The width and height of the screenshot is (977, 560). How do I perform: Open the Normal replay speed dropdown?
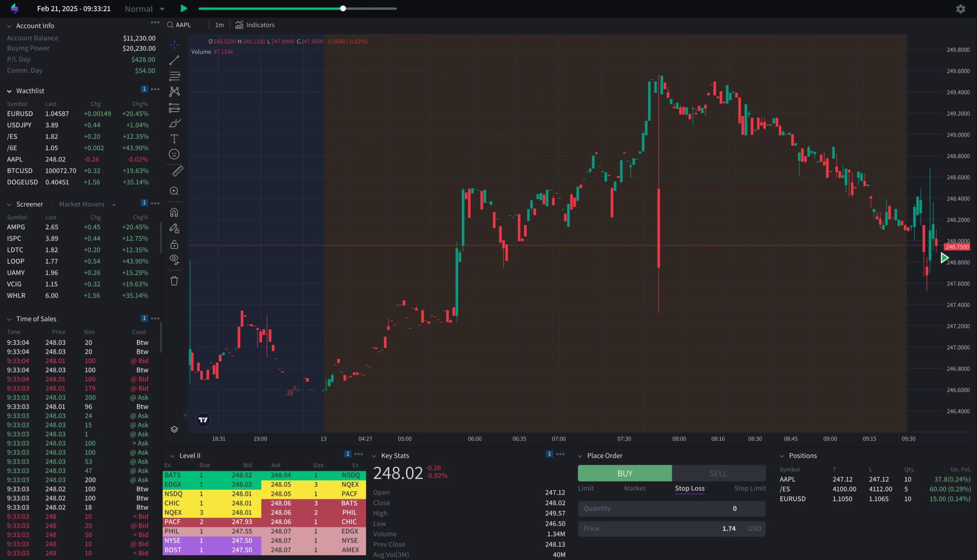point(144,8)
